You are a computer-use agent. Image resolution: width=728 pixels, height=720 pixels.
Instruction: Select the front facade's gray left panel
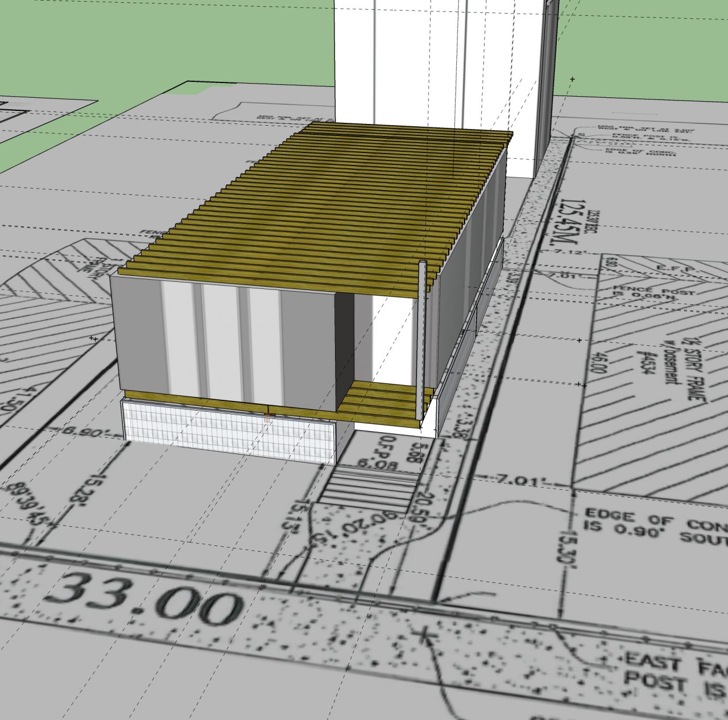pos(136,336)
